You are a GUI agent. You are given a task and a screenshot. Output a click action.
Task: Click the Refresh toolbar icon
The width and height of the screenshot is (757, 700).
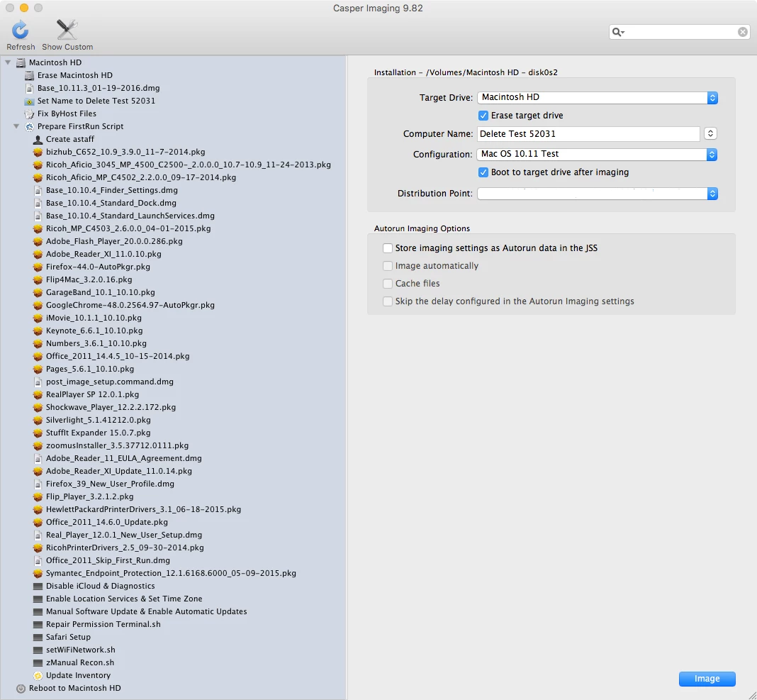21,30
